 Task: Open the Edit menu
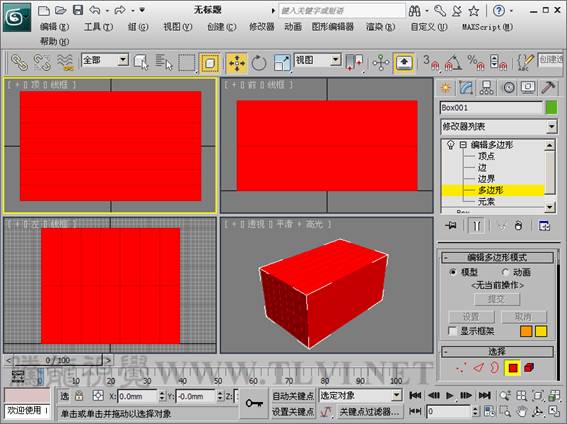pos(54,26)
